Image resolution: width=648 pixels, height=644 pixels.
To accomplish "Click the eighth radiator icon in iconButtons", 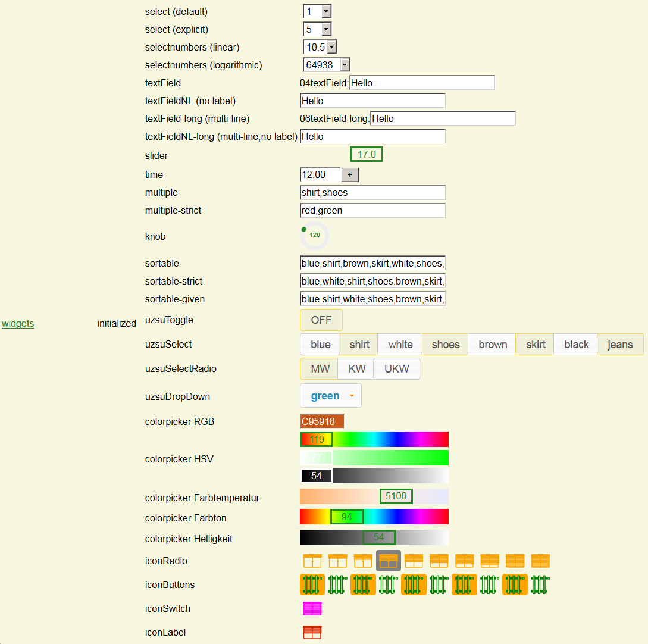I will 490,584.
